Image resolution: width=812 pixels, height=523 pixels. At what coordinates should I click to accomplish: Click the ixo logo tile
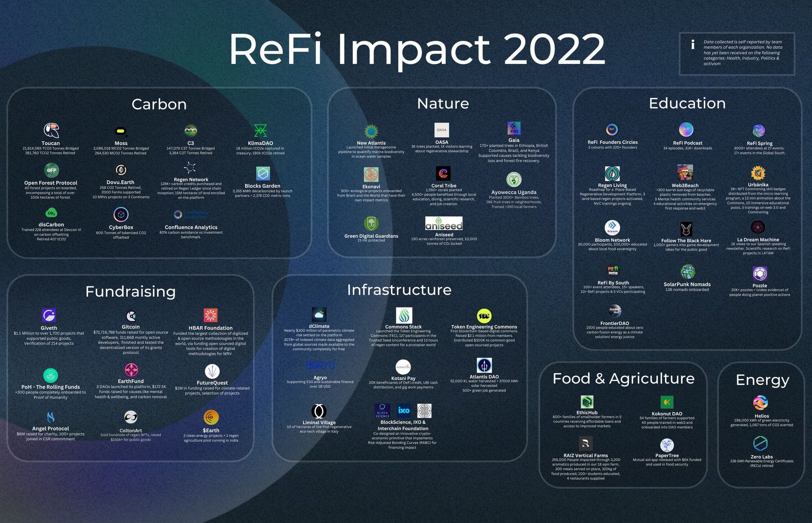point(404,411)
